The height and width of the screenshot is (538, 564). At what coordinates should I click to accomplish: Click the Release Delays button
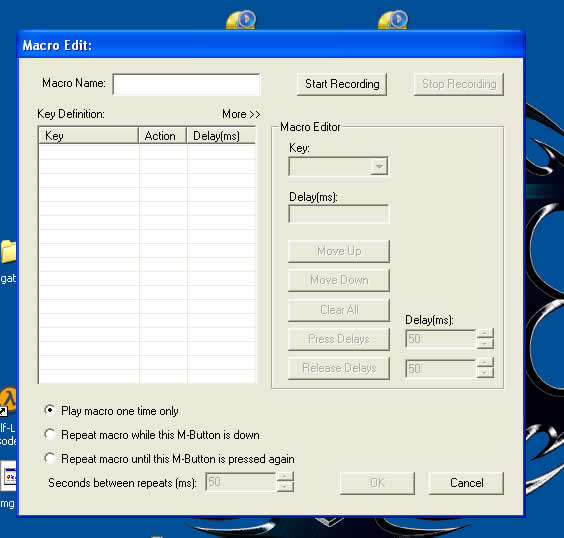click(339, 368)
